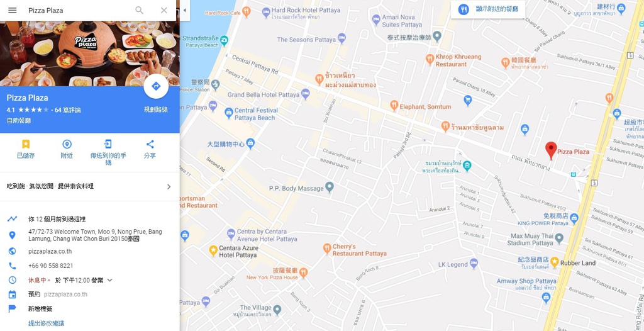Expand the all-you-can-eat description chevron

(x=169, y=187)
